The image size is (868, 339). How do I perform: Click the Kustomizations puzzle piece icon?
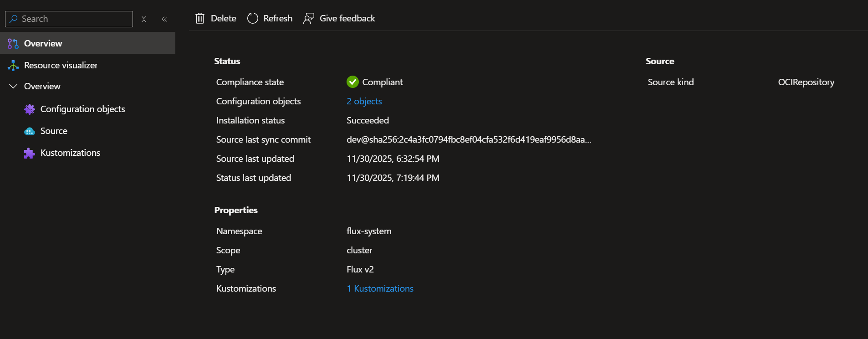click(30, 153)
